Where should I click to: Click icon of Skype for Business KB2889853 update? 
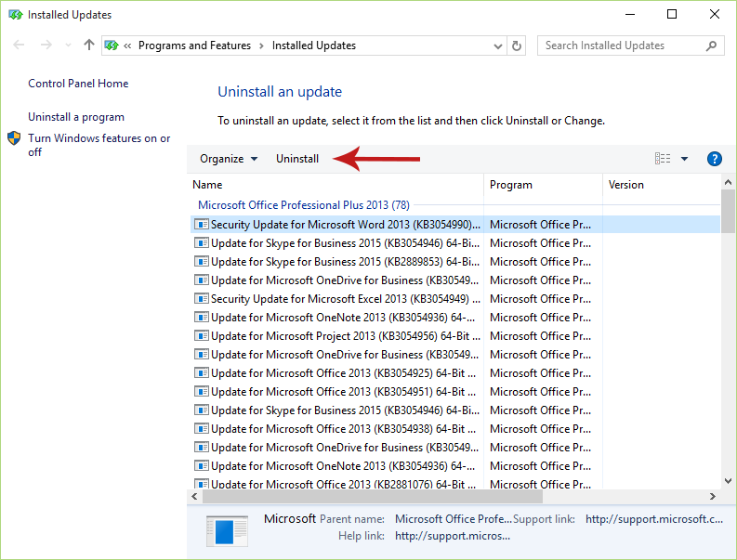(201, 262)
